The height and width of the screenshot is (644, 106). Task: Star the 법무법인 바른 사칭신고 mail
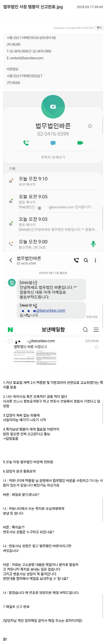(96, 347)
